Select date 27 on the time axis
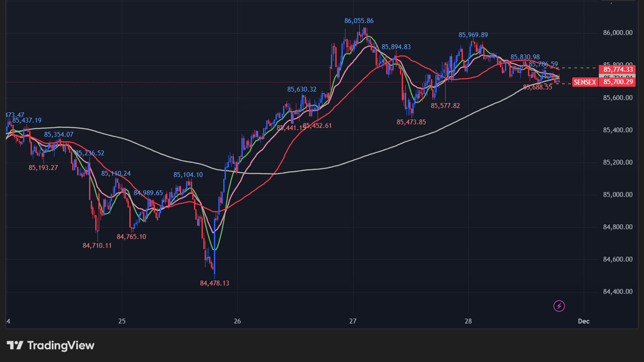The image size is (644, 362). click(x=353, y=321)
